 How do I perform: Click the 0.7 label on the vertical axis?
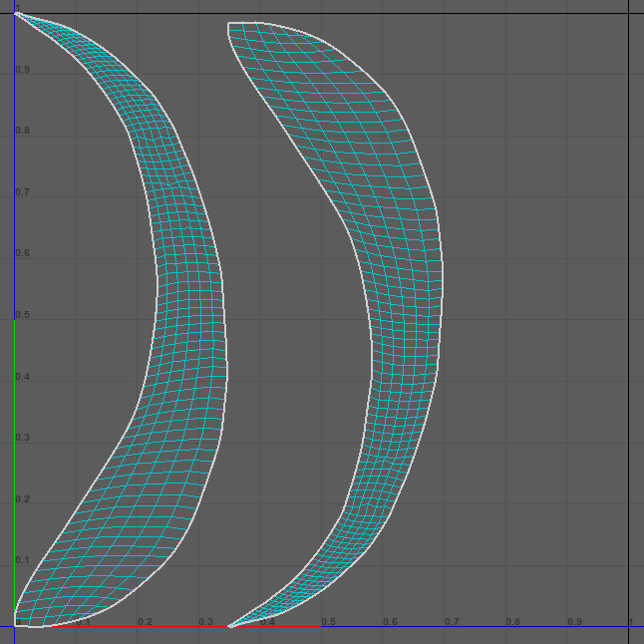click(22, 192)
